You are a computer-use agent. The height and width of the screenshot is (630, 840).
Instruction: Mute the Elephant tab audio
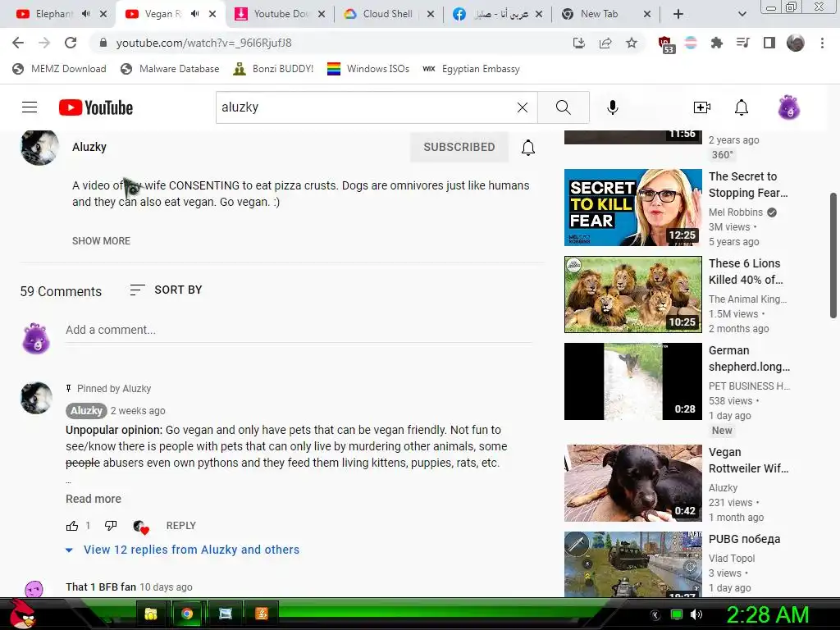click(85, 14)
